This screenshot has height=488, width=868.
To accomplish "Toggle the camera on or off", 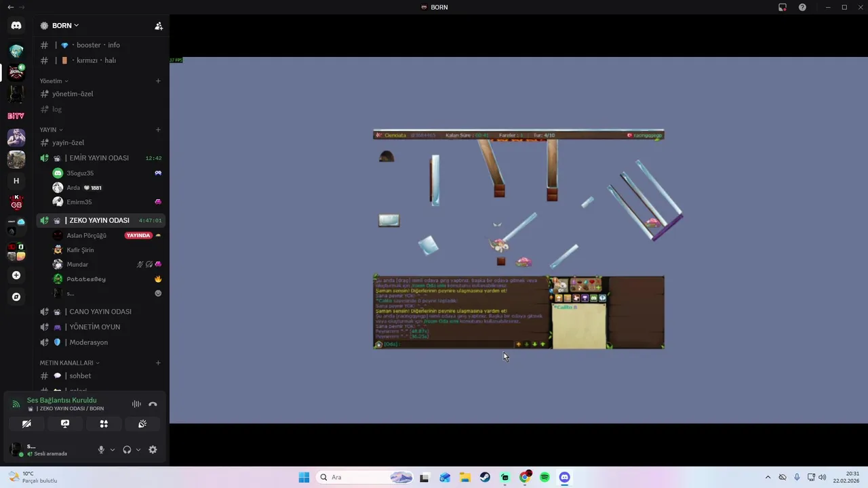I will click(x=26, y=424).
